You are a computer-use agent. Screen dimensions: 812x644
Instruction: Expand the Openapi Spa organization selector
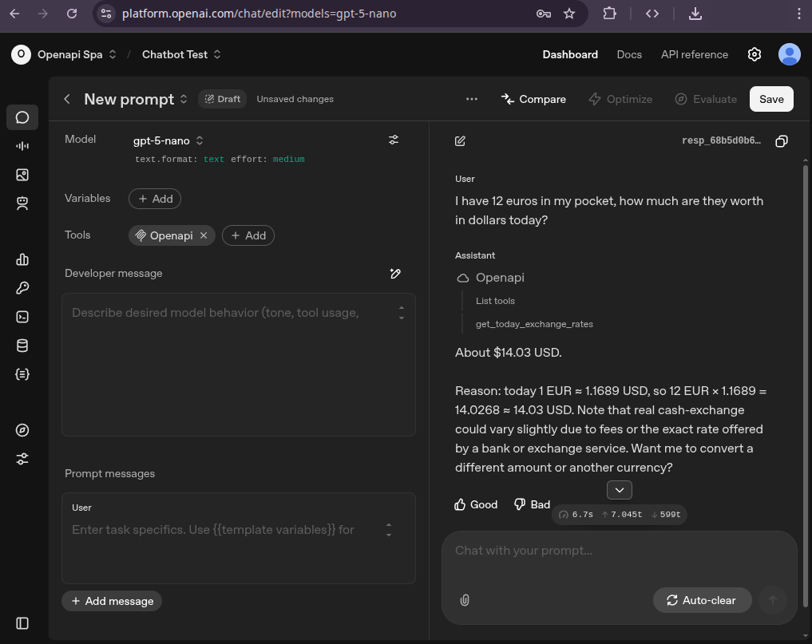click(77, 54)
